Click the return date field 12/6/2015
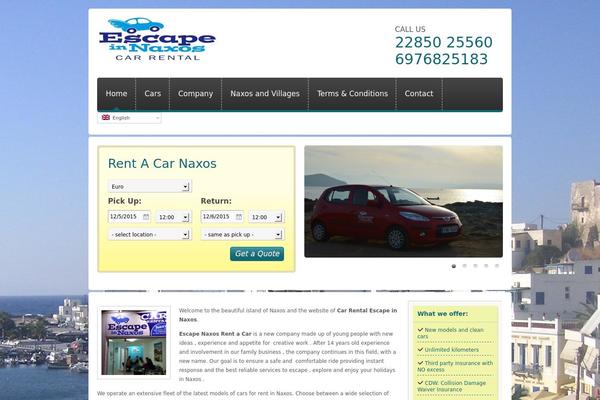Image resolution: width=600 pixels, height=400 pixels. coord(222,217)
